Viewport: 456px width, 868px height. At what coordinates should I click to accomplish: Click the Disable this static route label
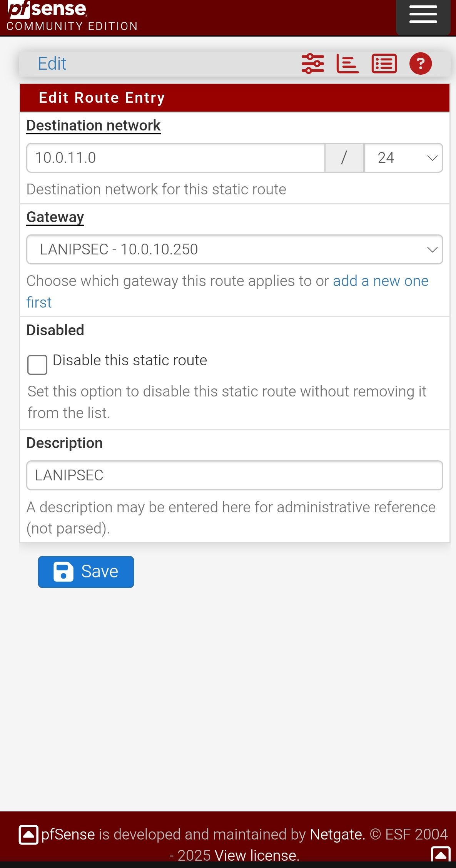coord(130,360)
